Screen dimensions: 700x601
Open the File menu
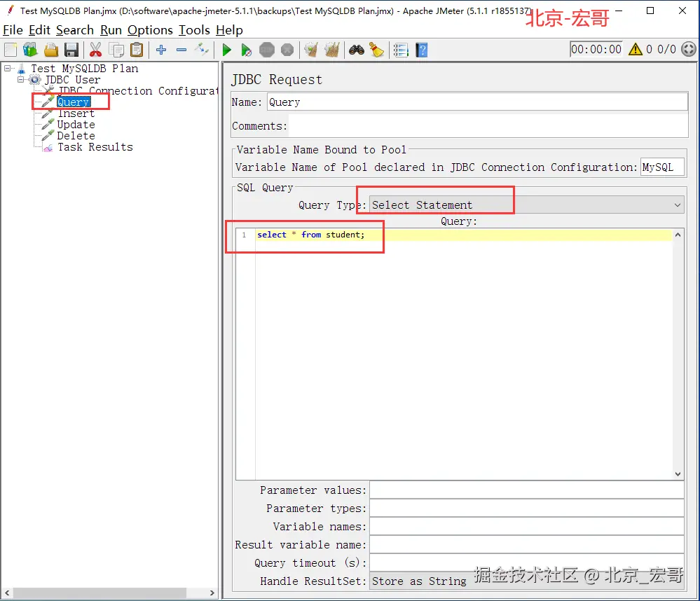(13, 30)
